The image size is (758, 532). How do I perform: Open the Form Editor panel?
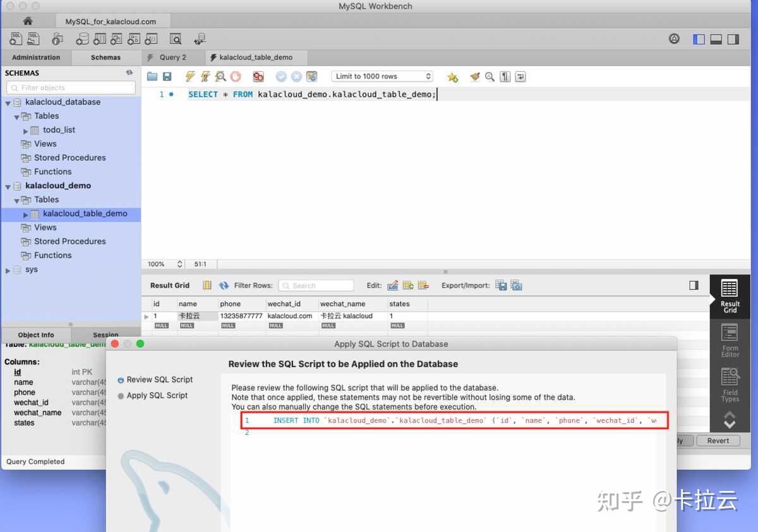point(730,338)
